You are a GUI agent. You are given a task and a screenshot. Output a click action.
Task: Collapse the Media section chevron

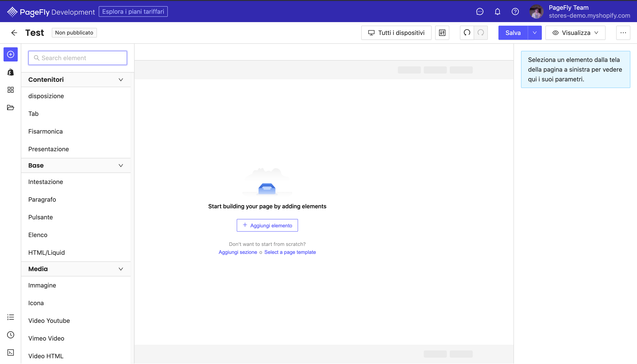[121, 269]
